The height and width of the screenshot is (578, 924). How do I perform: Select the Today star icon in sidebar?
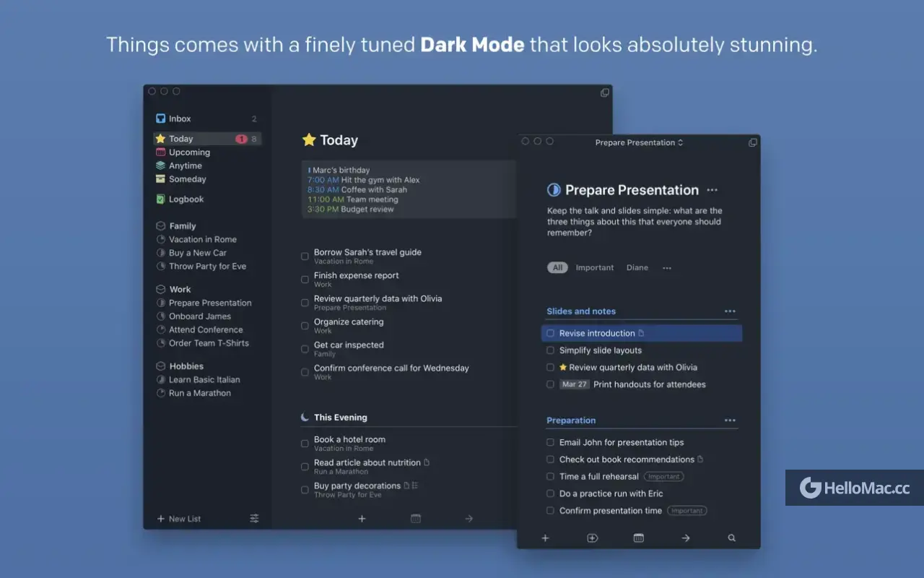coord(161,139)
